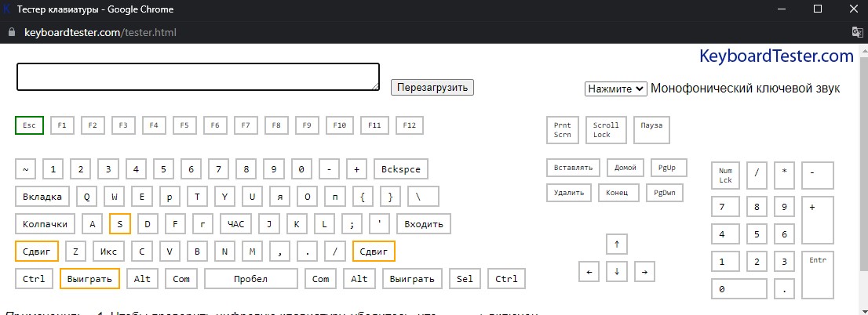Click the PgUp key

point(669,168)
